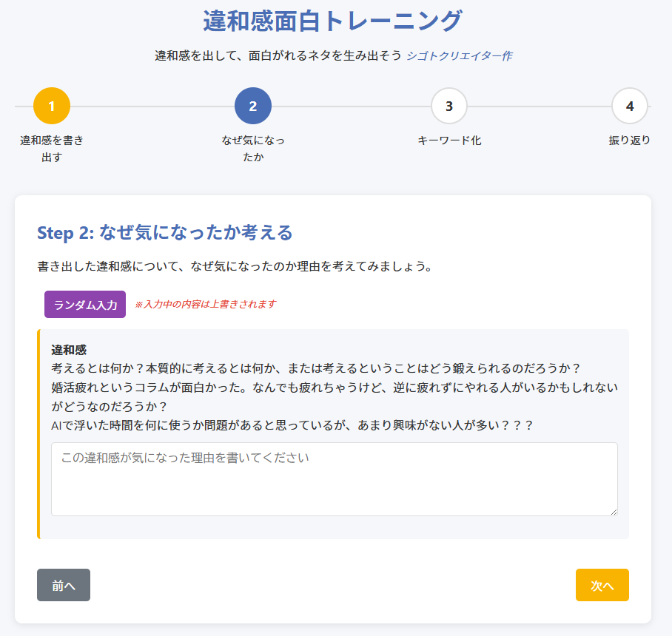This screenshot has width=672, height=636.
Task: Go back with the 前へ button
Action: (64, 585)
